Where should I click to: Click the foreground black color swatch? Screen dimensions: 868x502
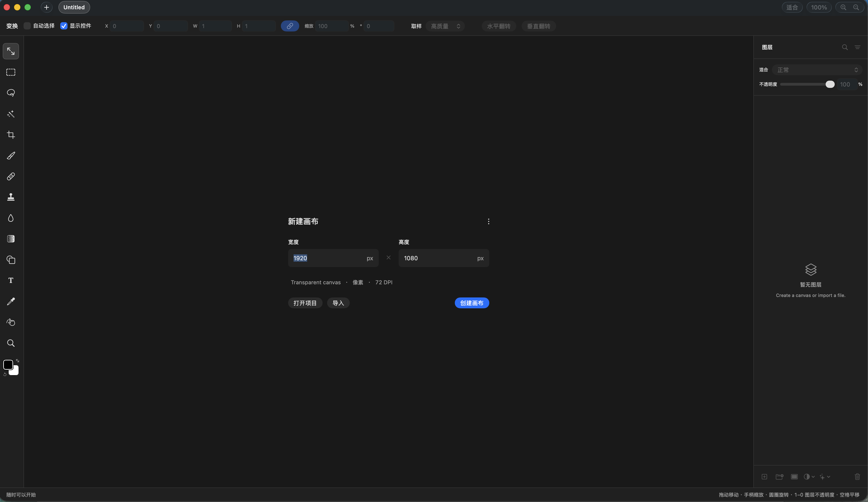[x=8, y=364]
